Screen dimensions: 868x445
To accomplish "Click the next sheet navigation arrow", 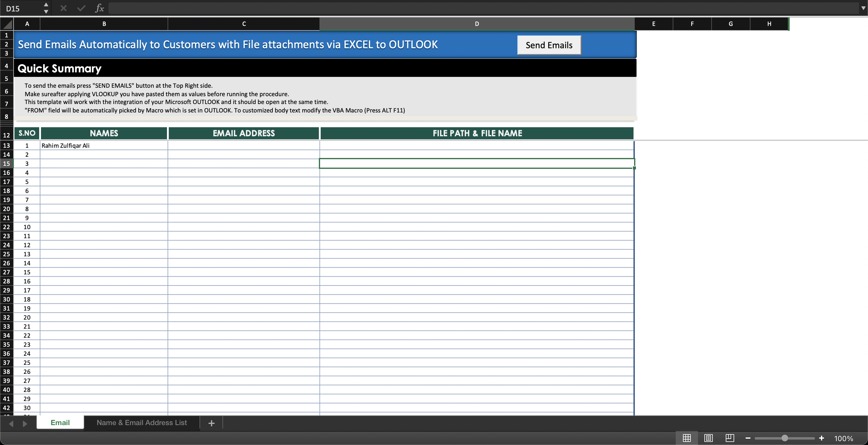I will (25, 423).
